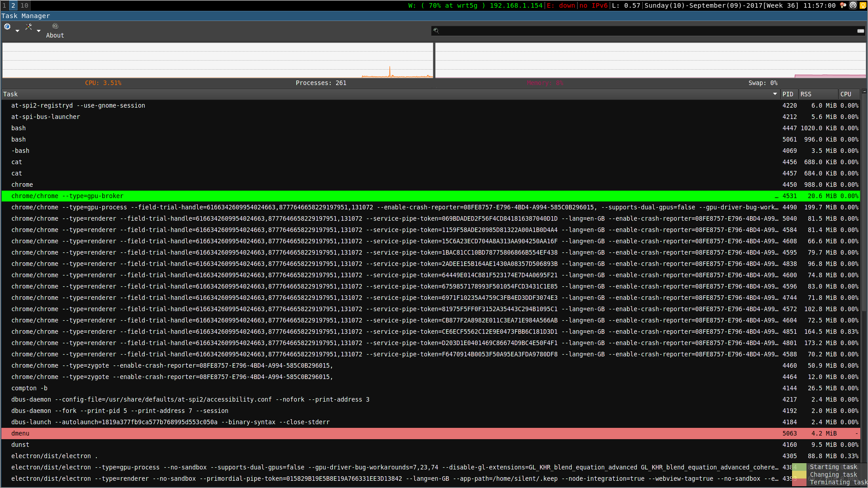
Task: Click the circular tray icon beside the lightbulb
Action: tap(853, 5)
